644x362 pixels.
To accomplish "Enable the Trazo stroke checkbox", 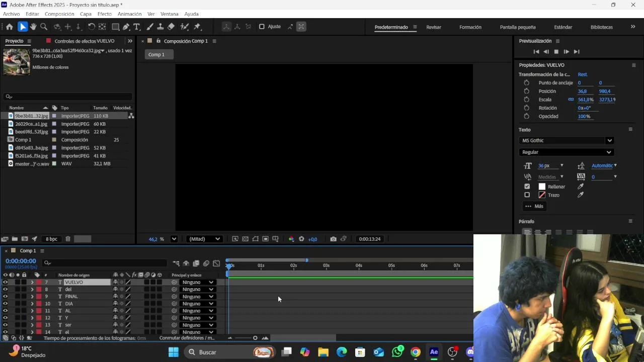I will click(x=527, y=195).
